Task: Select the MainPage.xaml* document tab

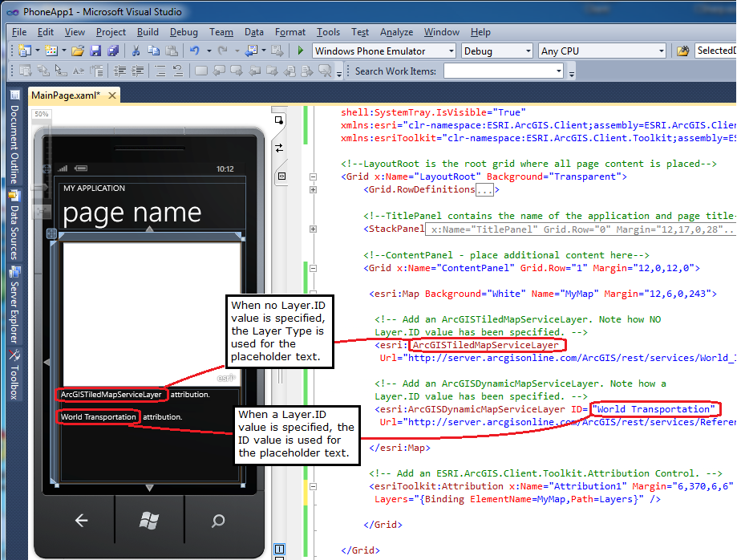Action: [66, 95]
